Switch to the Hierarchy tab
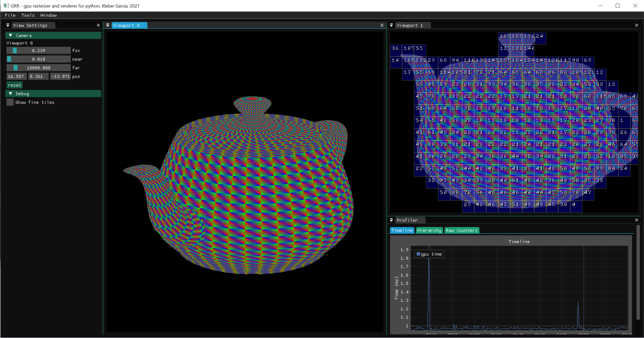644x338 pixels. pos(429,230)
